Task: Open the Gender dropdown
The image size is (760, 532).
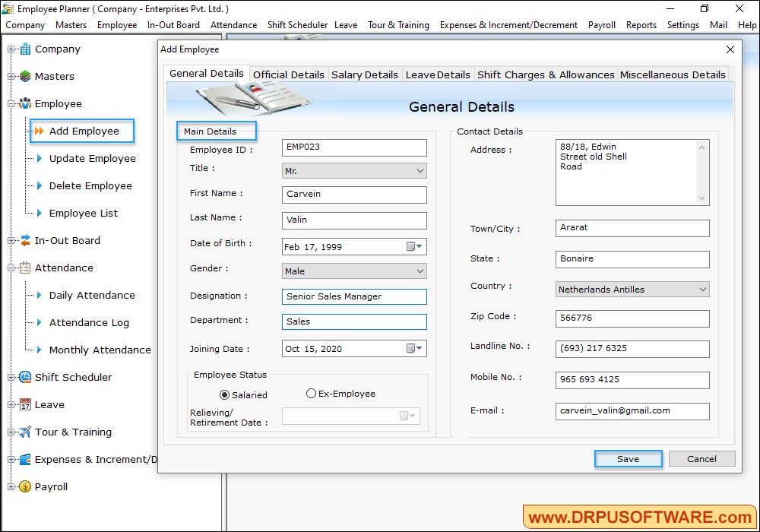Action: (x=419, y=271)
